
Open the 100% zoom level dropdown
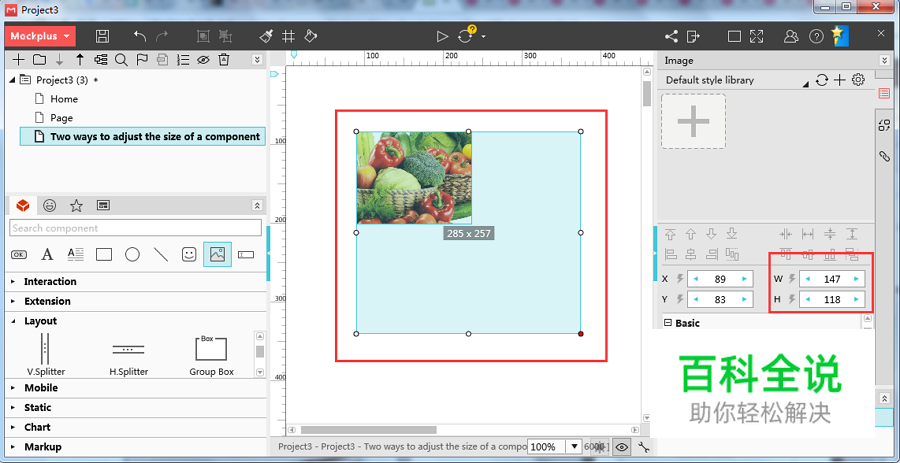click(573, 447)
